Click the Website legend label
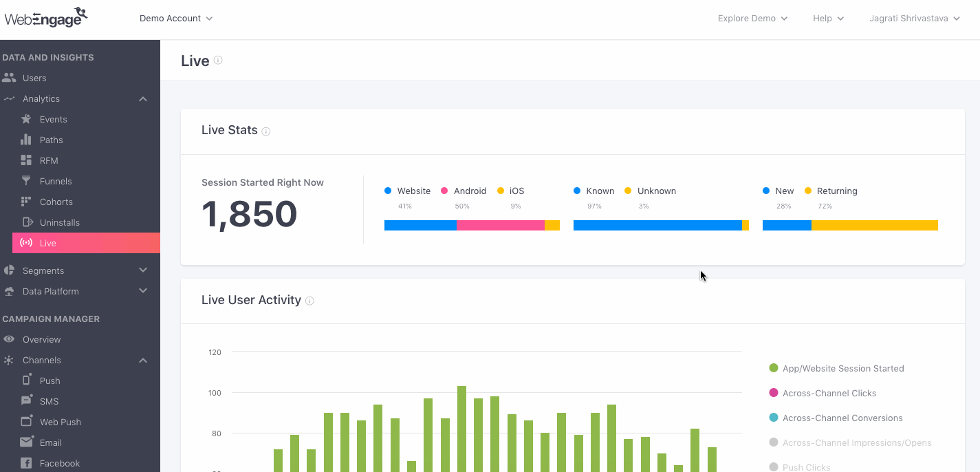The image size is (980, 472). pos(414,191)
